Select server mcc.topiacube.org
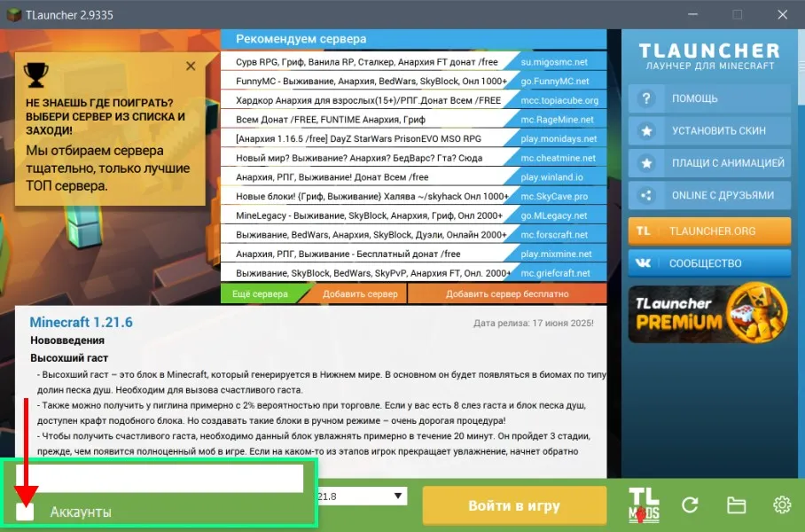The height and width of the screenshot is (532, 805). [x=559, y=100]
